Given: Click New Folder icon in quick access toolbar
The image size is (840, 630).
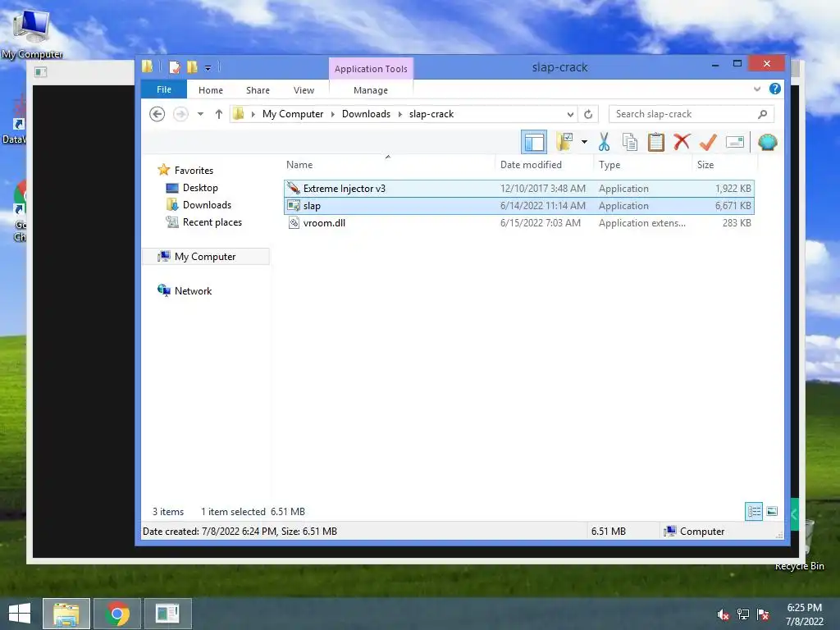Looking at the screenshot, I should 192,67.
